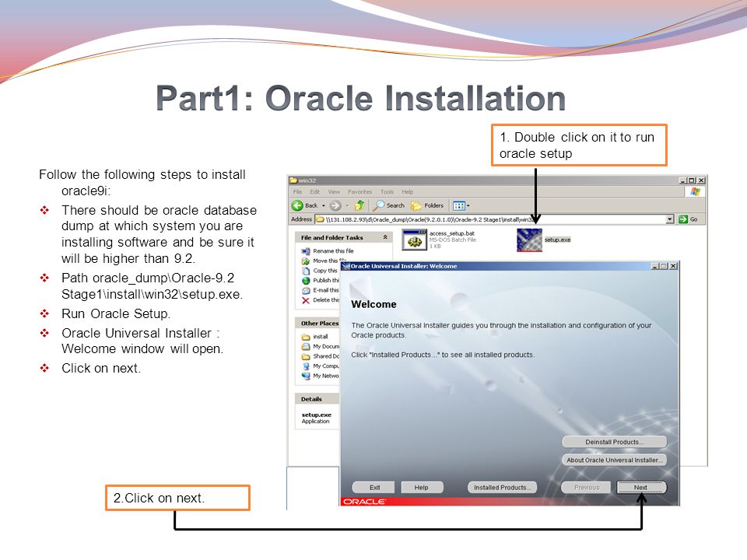Screen dimensions: 747x560
Task: Open the Favorites menu in Explorer
Action: tap(359, 192)
